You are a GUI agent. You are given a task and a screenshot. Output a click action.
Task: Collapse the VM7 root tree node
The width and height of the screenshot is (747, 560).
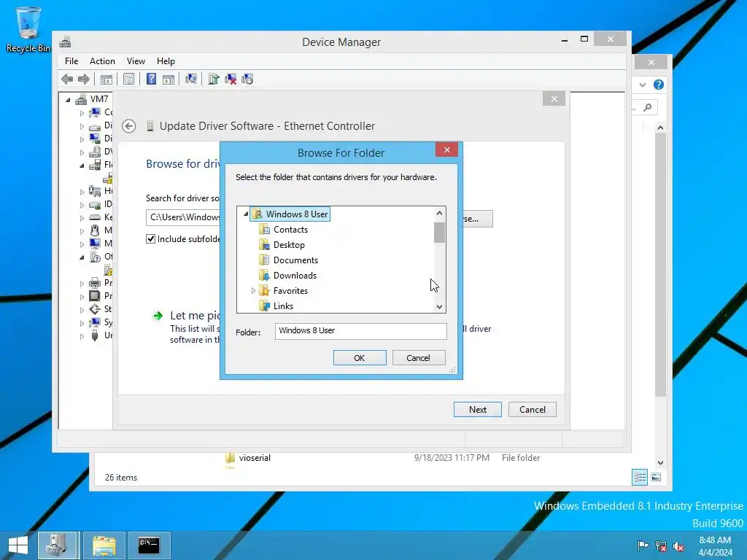tap(68, 99)
